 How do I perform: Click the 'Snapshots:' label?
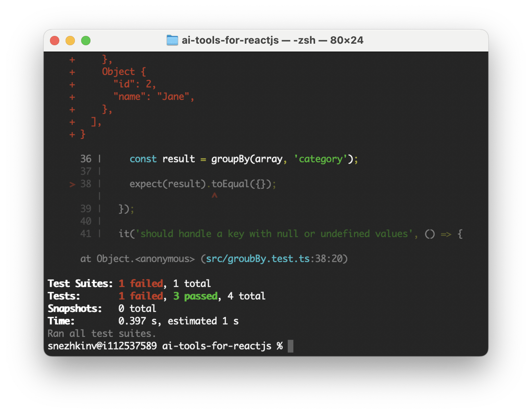(x=75, y=309)
